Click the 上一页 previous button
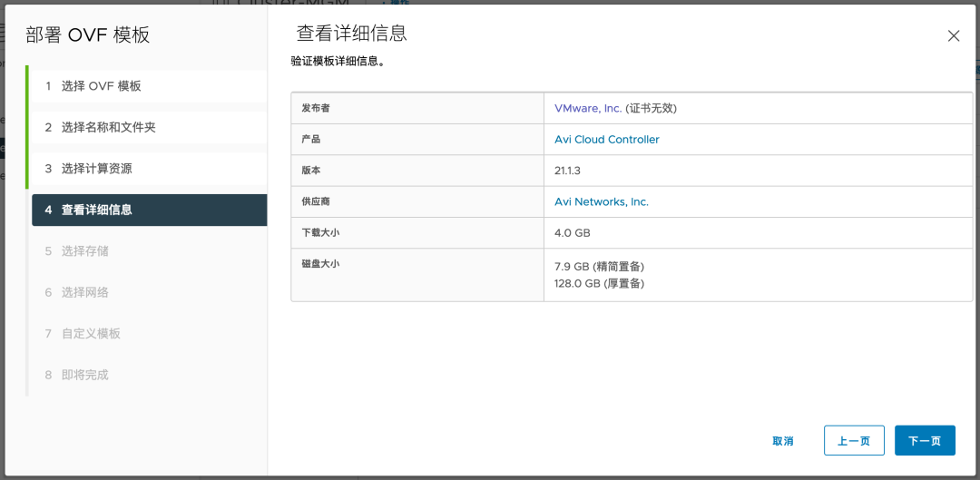Viewport: 980px width, 480px height. tap(854, 441)
